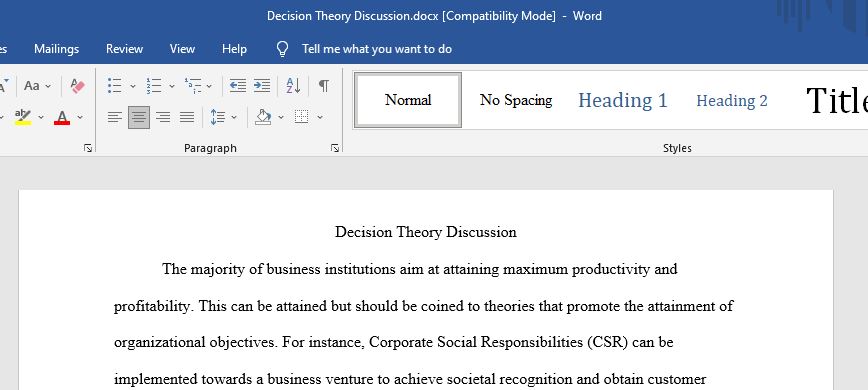
Task: Click the Shading paint bucket icon
Action: pos(264,117)
